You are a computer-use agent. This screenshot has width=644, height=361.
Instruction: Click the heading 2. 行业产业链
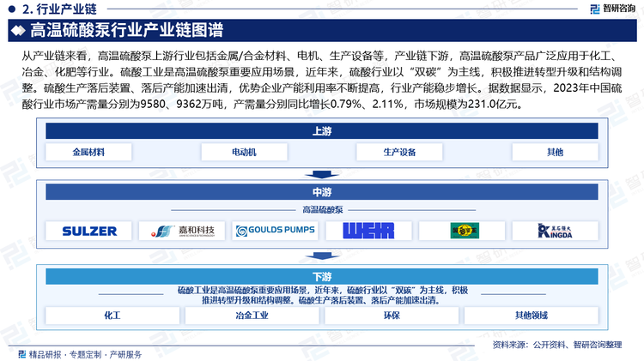click(59, 9)
